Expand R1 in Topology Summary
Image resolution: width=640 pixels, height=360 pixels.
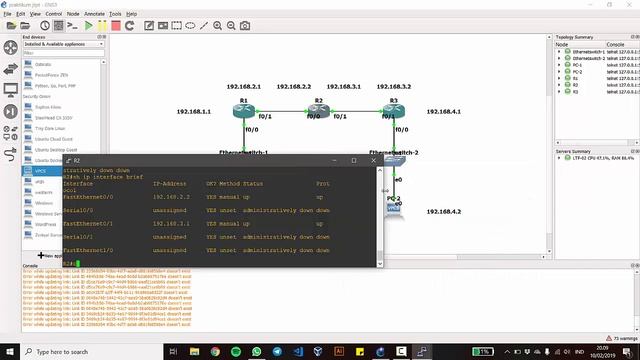click(559, 78)
